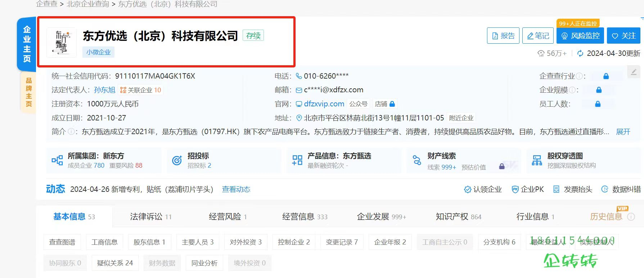Switch to 基本信息 tab

pos(74,217)
